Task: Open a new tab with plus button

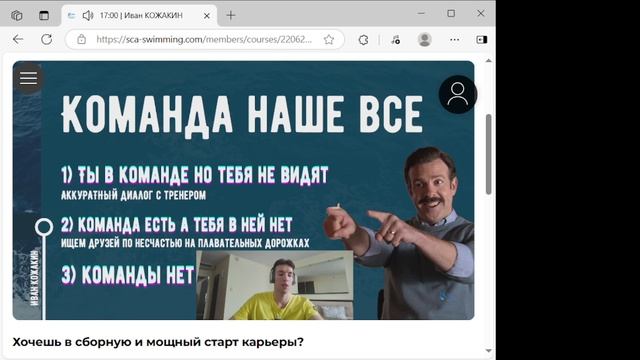Action: (231, 16)
